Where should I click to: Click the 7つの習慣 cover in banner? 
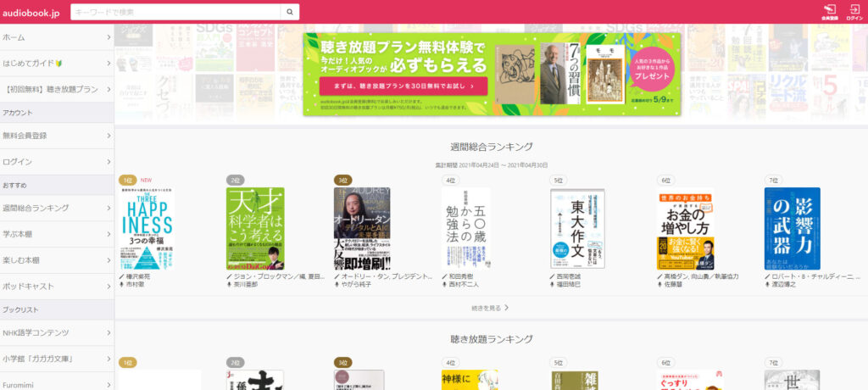coord(559,73)
